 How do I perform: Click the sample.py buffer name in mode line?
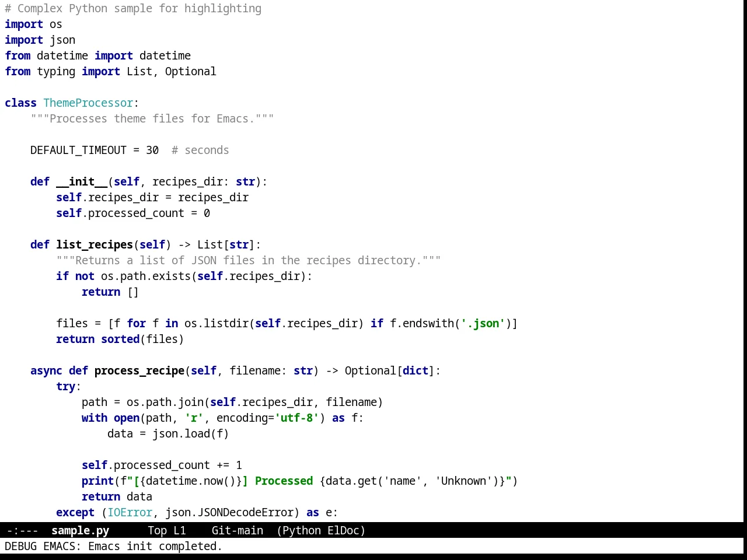click(80, 530)
